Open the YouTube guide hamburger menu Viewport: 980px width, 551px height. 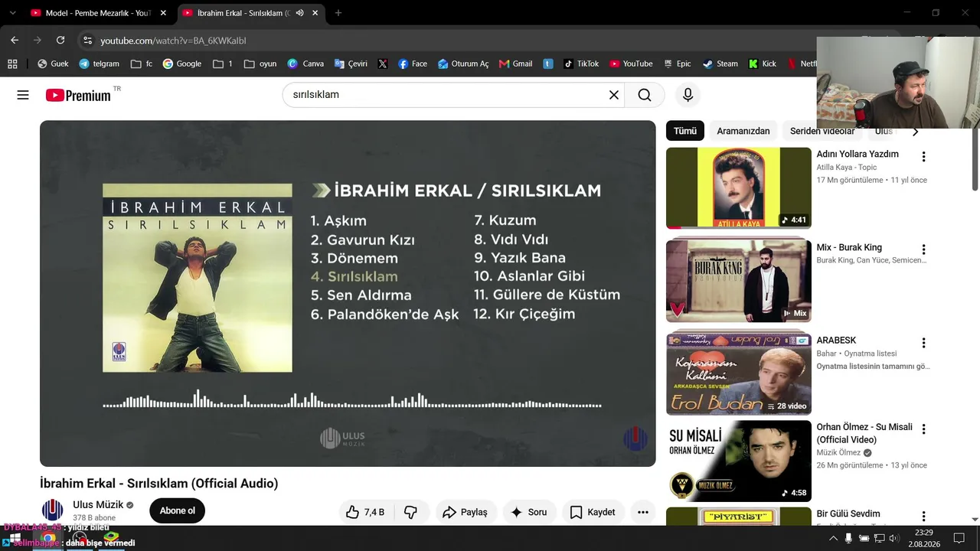click(x=23, y=95)
